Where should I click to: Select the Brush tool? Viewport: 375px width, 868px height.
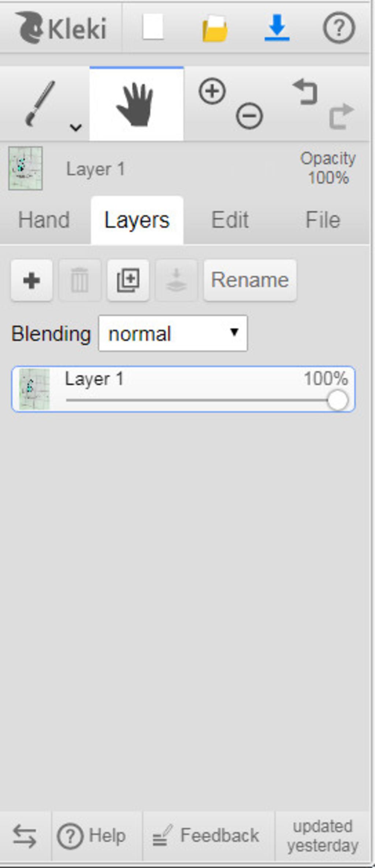click(x=40, y=103)
